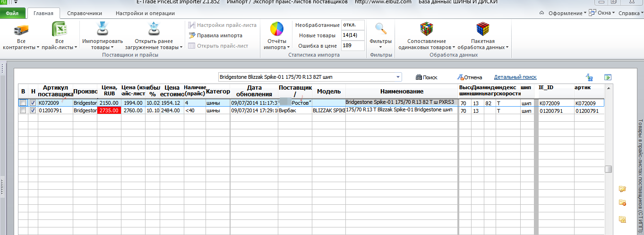Viewport: 644px width, 235px height.
Task: Expand Импортировать товары dropdown arrow
Action: [112, 48]
